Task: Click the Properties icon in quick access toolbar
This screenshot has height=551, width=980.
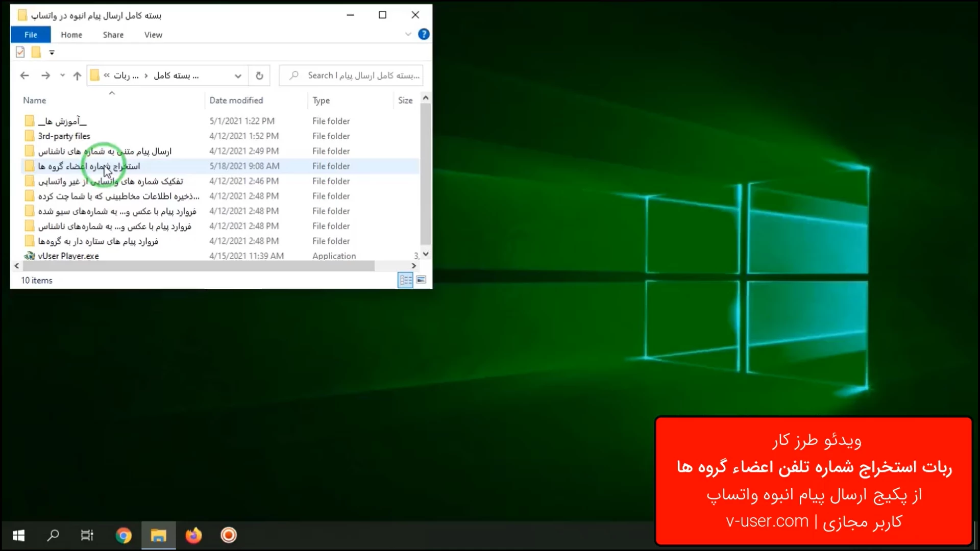Action: click(20, 52)
